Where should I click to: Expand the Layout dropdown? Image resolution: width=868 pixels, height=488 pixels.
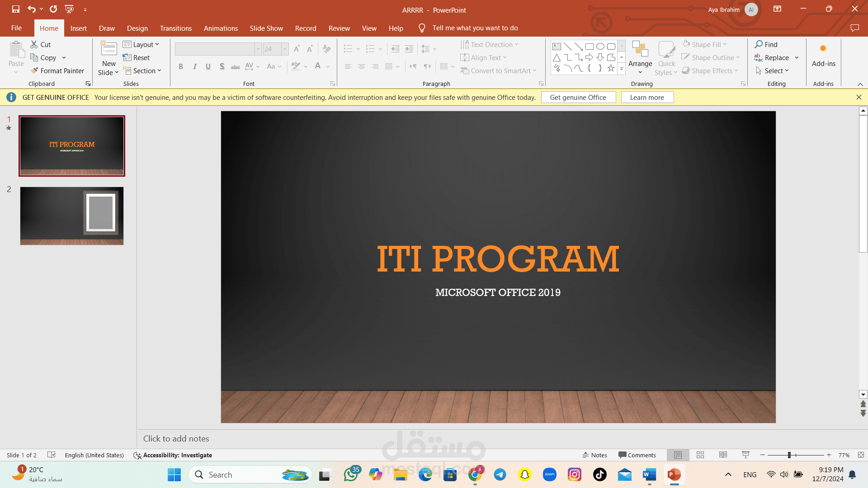[141, 44]
